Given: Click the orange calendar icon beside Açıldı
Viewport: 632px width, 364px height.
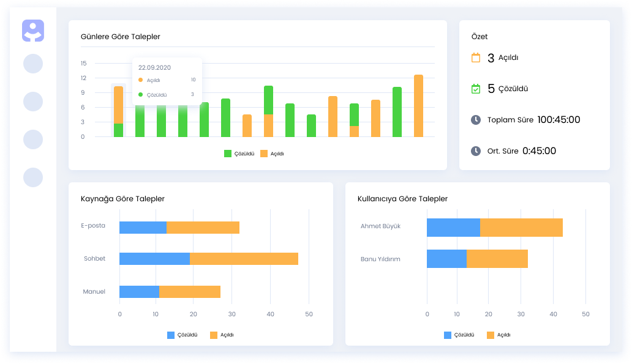Looking at the screenshot, I should click(x=476, y=58).
